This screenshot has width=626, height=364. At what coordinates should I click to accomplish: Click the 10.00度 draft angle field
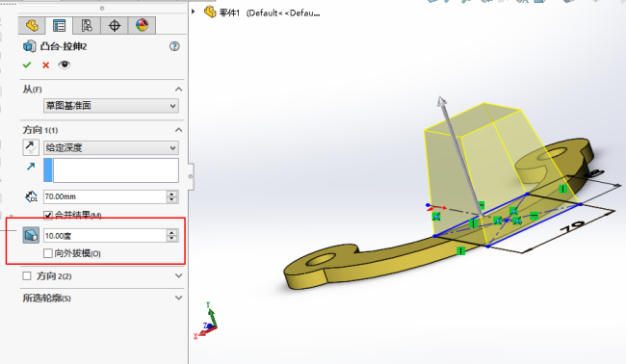pyautogui.click(x=105, y=236)
